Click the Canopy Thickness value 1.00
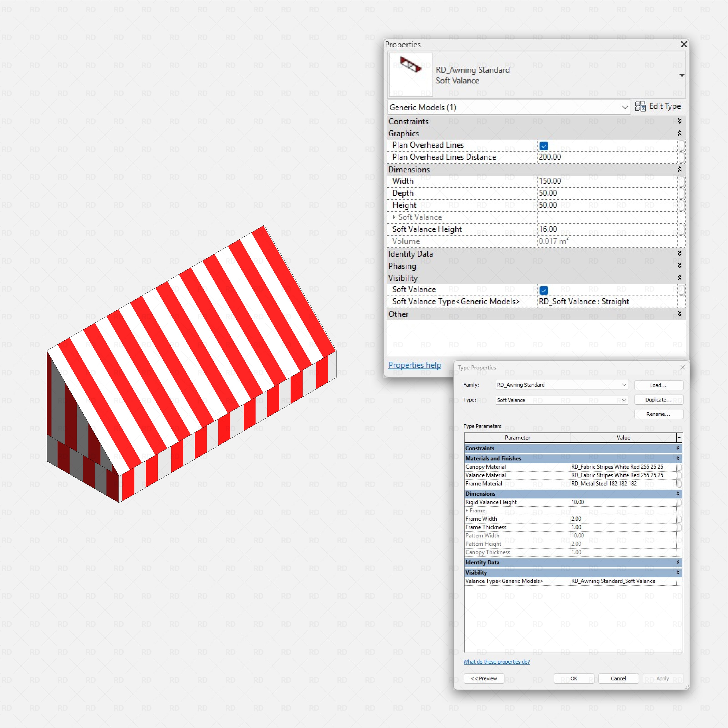 (x=623, y=552)
